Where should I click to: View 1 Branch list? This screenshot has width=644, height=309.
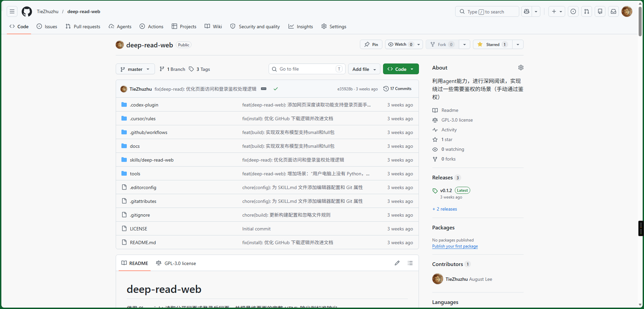click(x=172, y=69)
